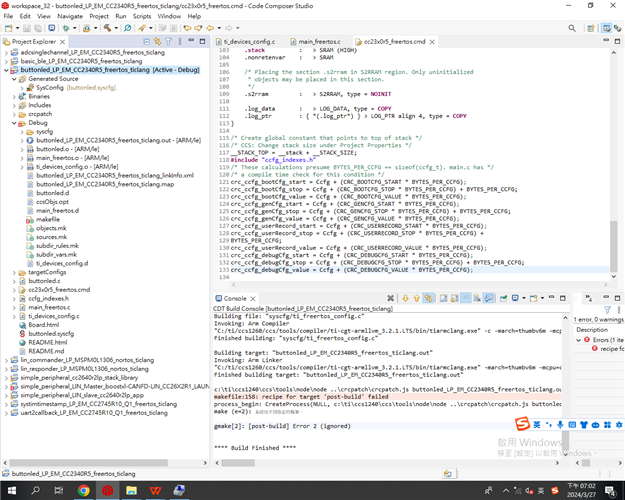Viewport: 625px width, 500px height.
Task: Minimize the Project Explorer panel
Action: tap(191, 41)
